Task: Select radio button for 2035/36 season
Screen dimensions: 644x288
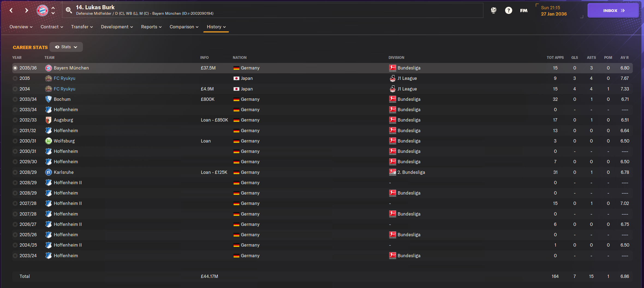Action: coord(15,68)
